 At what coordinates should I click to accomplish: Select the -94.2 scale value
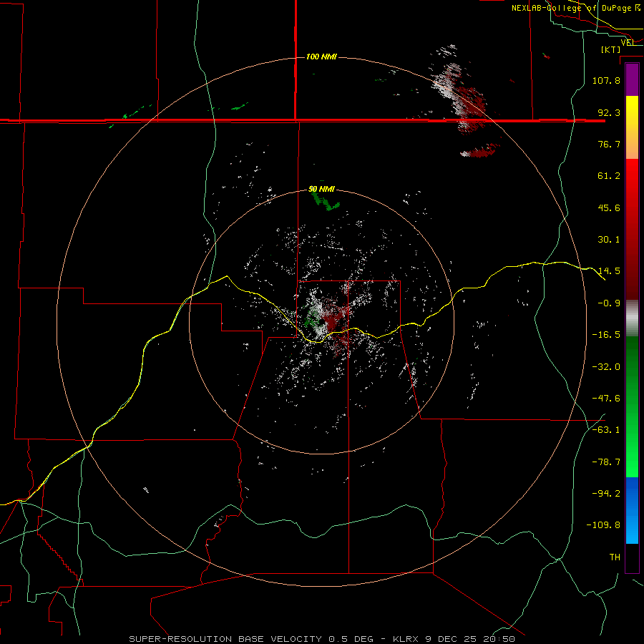[606, 494]
